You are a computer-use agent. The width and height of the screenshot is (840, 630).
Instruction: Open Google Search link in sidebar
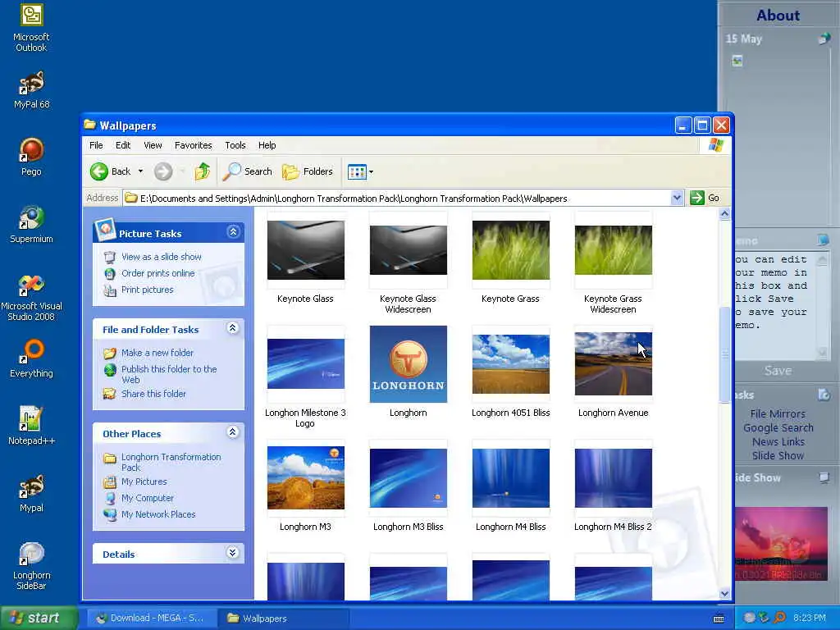pyautogui.click(x=778, y=427)
